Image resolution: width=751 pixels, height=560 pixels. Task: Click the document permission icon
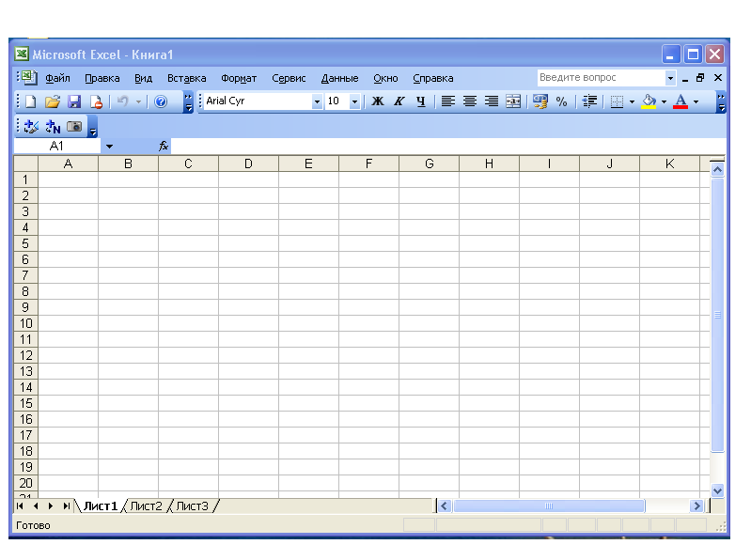pyautogui.click(x=96, y=102)
